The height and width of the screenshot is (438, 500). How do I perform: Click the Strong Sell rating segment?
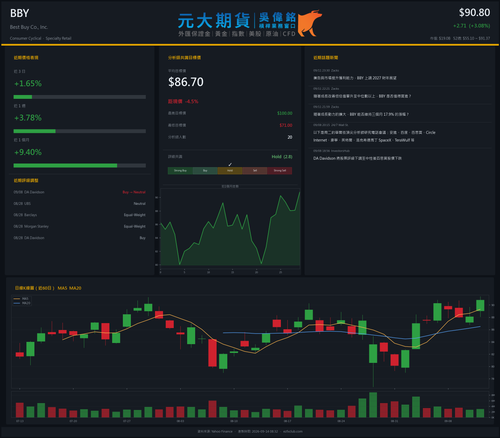pos(280,171)
